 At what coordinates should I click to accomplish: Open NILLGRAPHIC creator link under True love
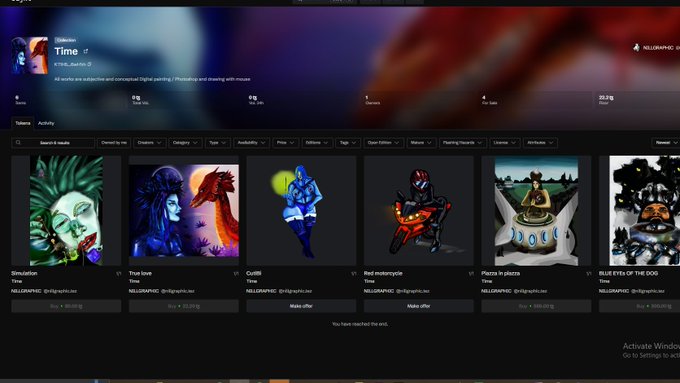[144, 291]
